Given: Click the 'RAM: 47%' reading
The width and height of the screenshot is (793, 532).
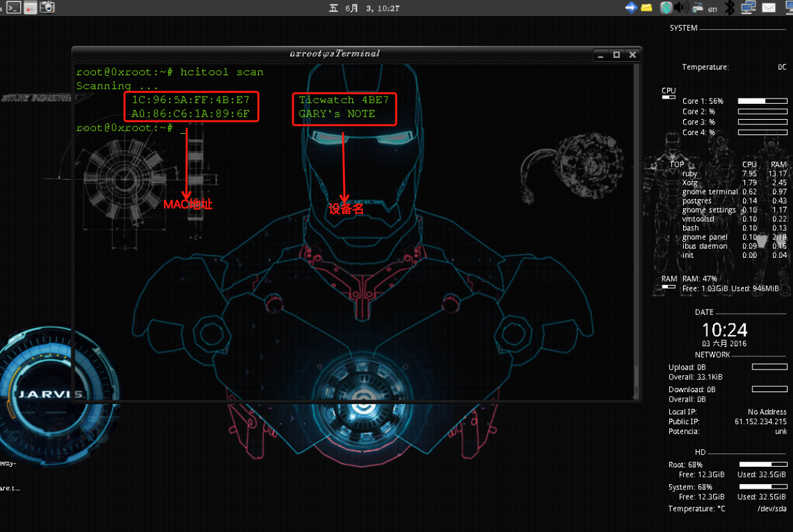Looking at the screenshot, I should click(x=699, y=278).
